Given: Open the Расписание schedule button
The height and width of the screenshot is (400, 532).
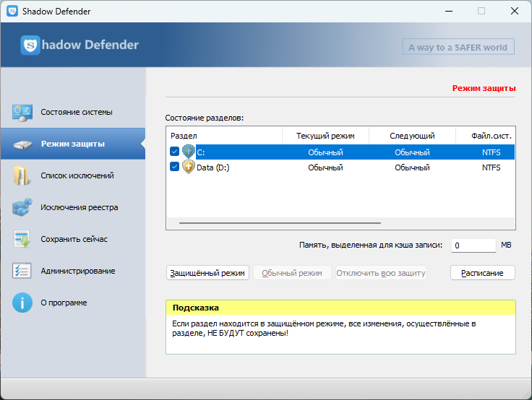Looking at the screenshot, I should point(482,273).
